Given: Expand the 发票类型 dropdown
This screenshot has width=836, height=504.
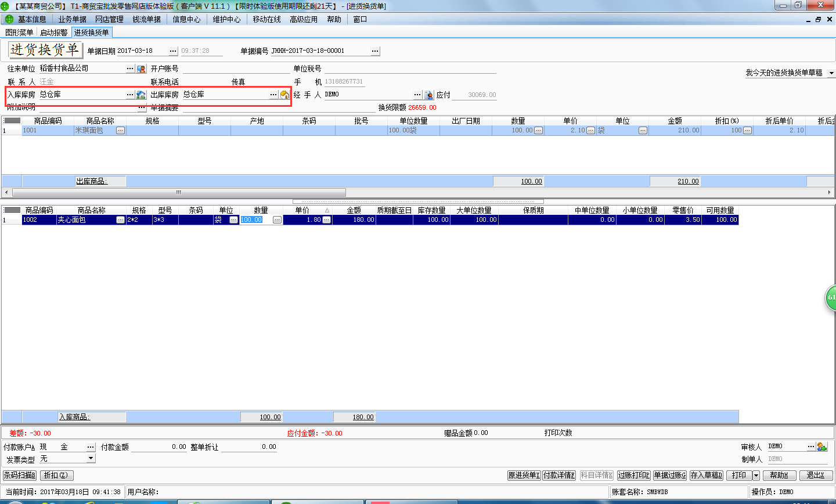Looking at the screenshot, I should (x=91, y=459).
